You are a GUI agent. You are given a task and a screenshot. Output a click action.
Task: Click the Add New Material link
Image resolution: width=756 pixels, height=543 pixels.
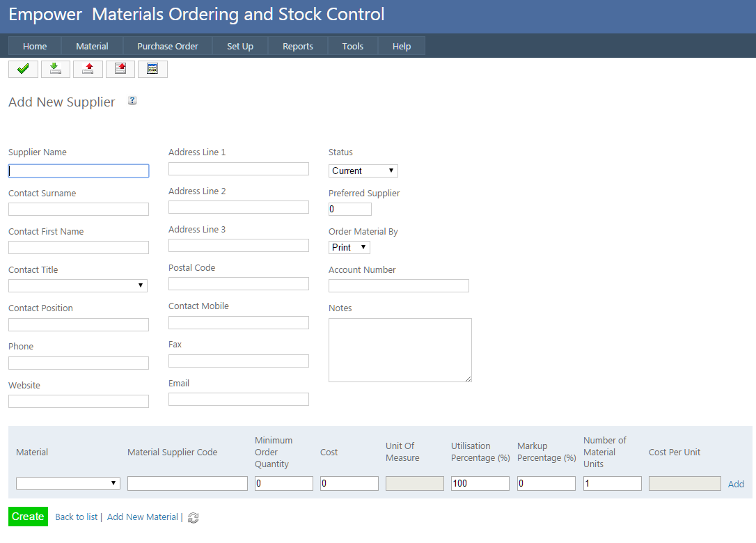point(142,517)
